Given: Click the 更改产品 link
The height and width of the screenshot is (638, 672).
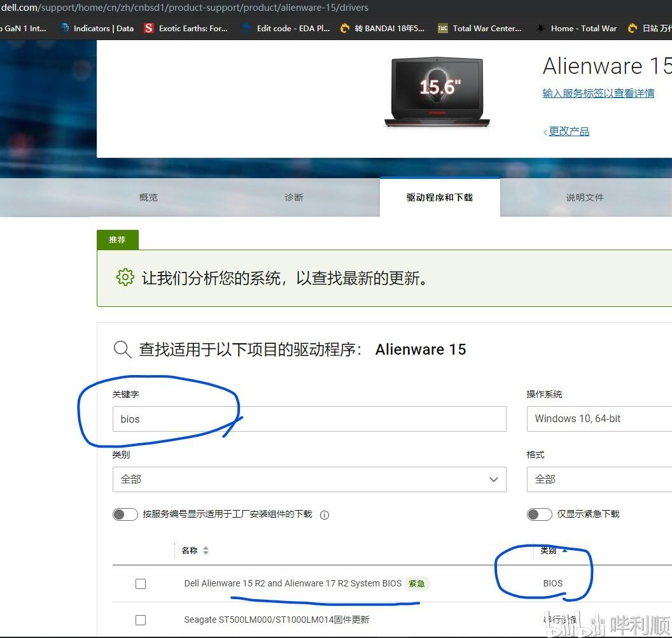Looking at the screenshot, I should point(569,131).
